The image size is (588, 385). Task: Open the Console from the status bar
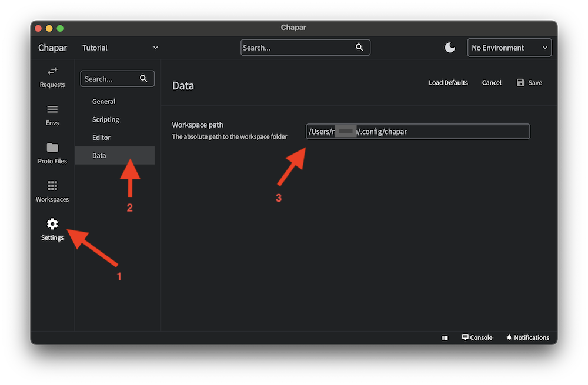click(x=477, y=337)
